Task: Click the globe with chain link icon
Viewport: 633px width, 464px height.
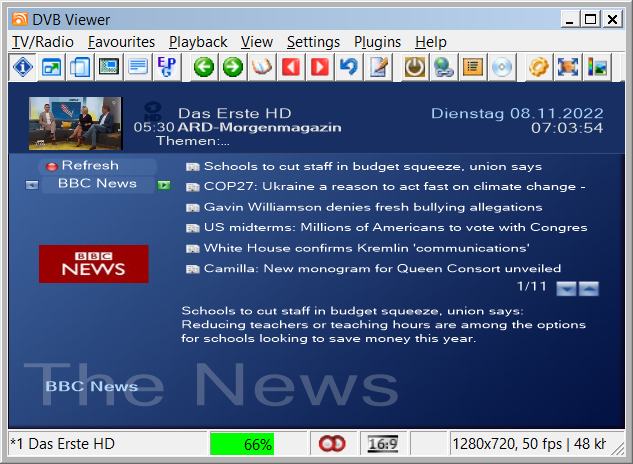Action: tap(444, 67)
